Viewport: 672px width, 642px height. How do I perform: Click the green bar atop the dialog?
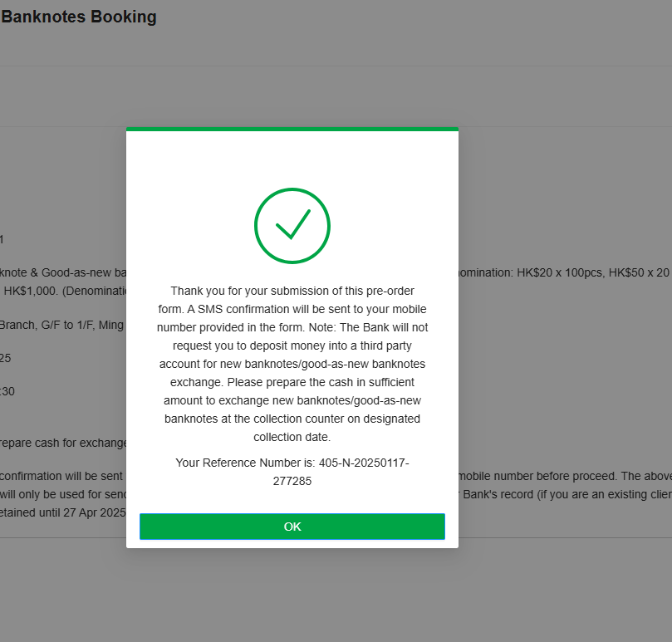[292, 130]
